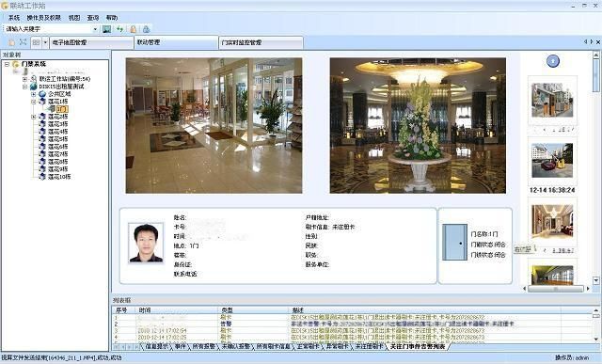Open the keyword search dropdown arrow

(95, 29)
